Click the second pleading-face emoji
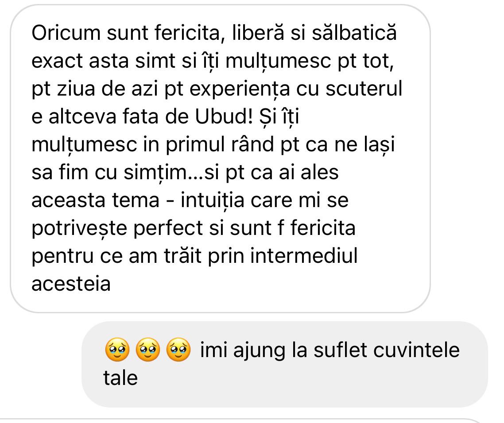Screen dimensions: 504x423 click(x=148, y=350)
